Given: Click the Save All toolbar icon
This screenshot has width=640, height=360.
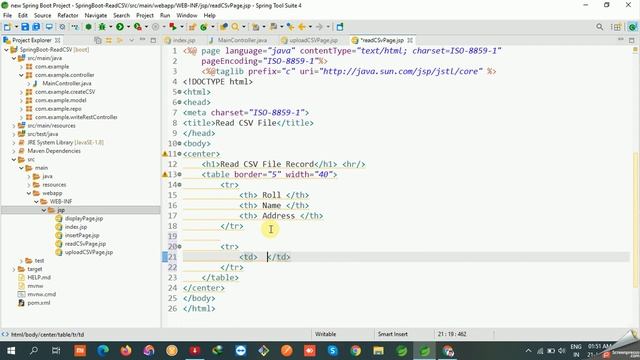Looking at the screenshot, I should (x=36, y=27).
